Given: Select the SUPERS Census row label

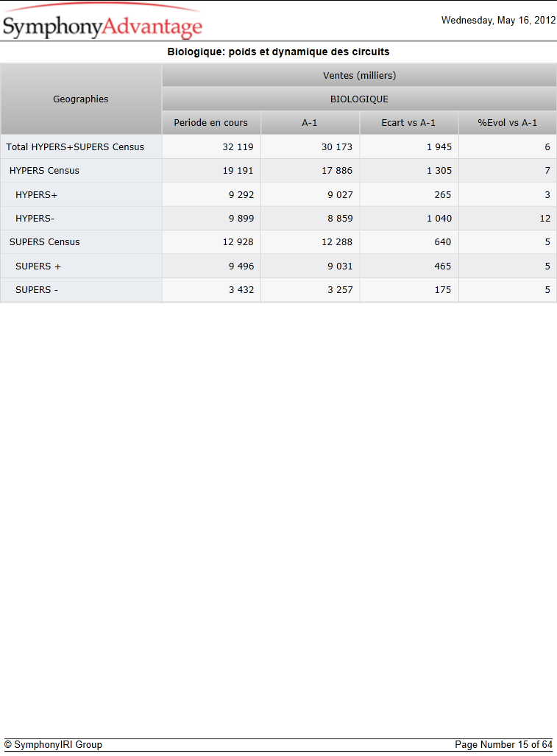Looking at the screenshot, I should [44, 242].
